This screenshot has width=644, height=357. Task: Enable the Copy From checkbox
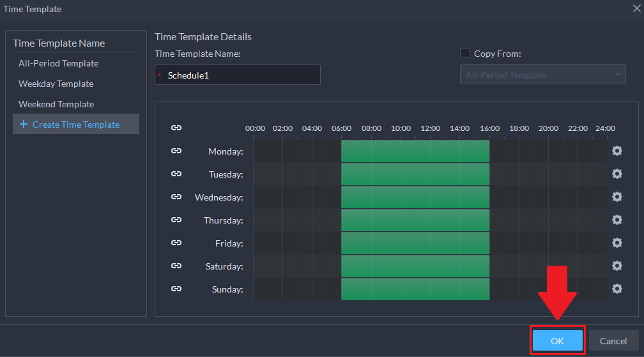pos(465,54)
